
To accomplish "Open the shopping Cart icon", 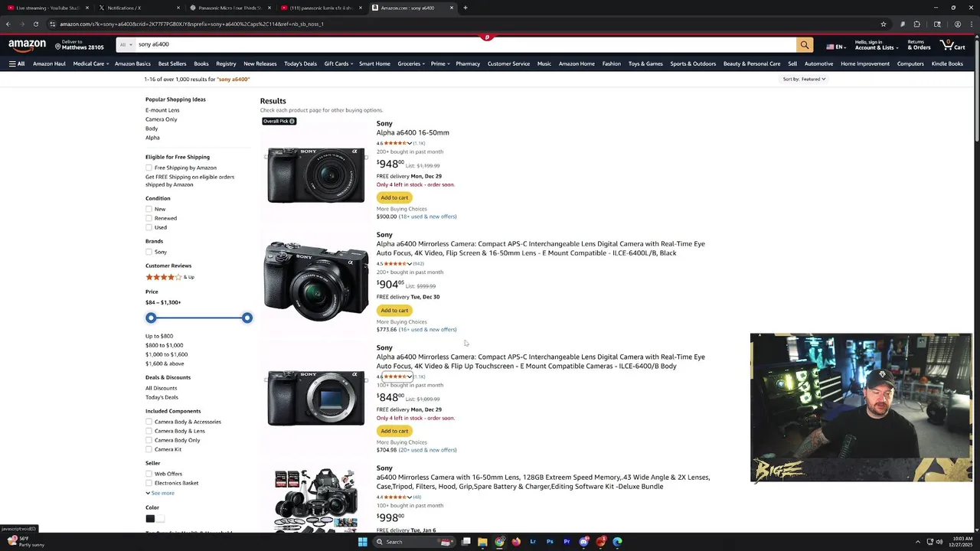I will click(x=952, y=45).
